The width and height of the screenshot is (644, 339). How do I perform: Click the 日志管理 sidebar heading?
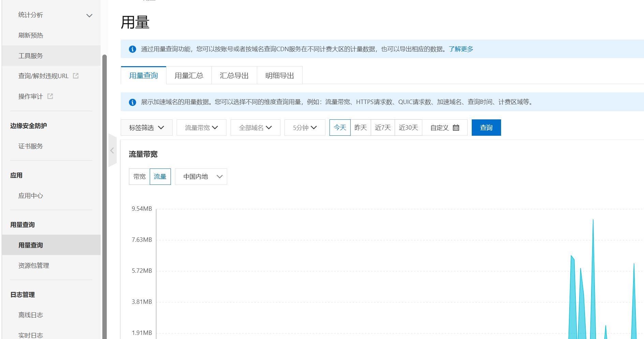(x=23, y=295)
